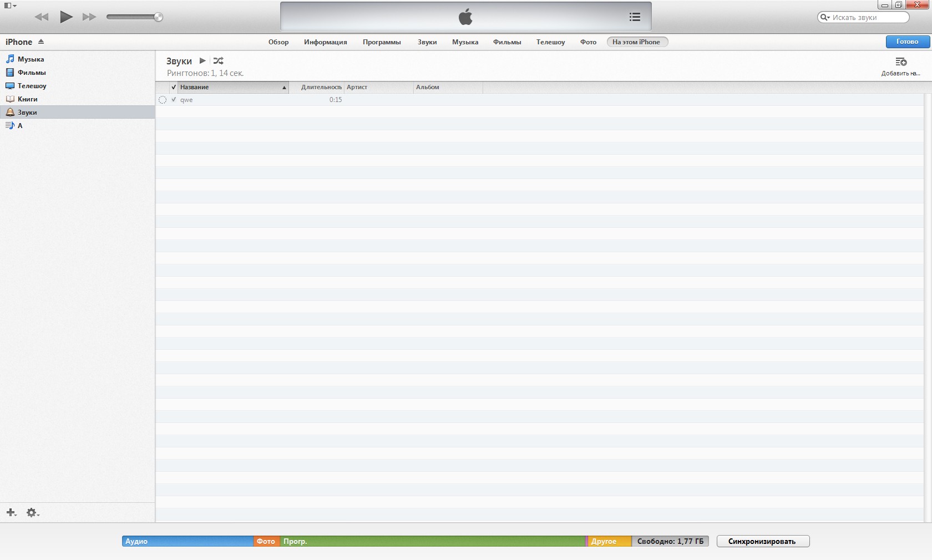932x560 pixels.
Task: Sort by the Название column header
Action: [233, 87]
